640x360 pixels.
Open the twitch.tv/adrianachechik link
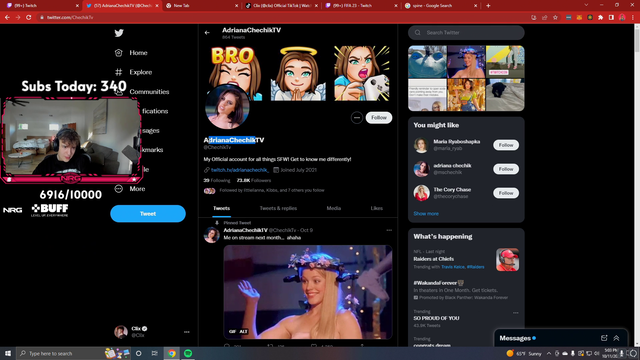click(x=240, y=170)
